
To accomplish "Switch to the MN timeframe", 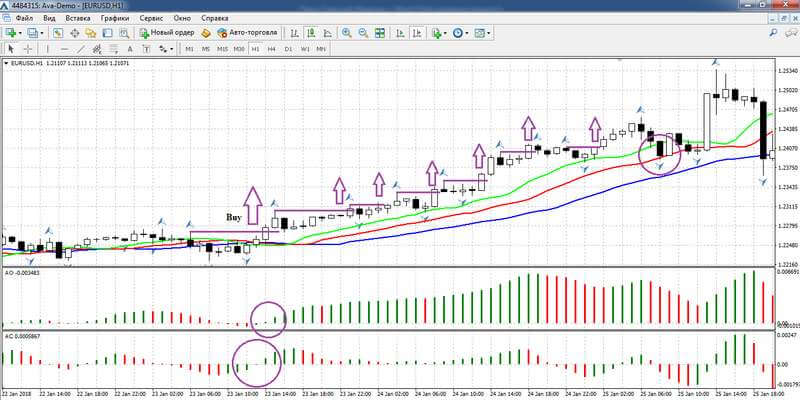I will pos(321,49).
